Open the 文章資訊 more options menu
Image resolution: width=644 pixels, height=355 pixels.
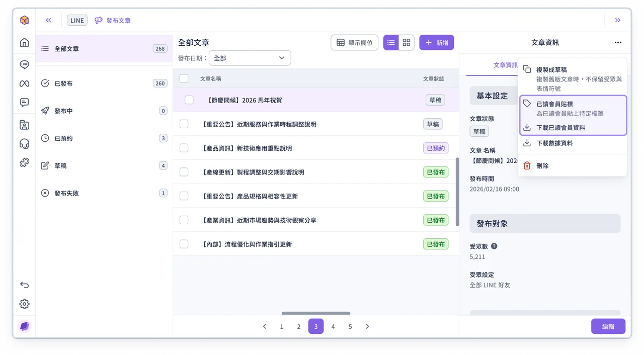coord(618,43)
